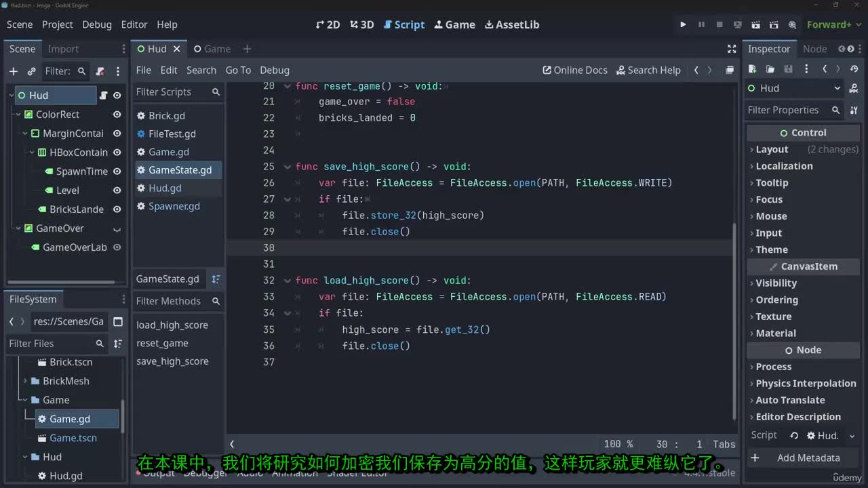The width and height of the screenshot is (868, 488).
Task: Hide the ColorRect node
Action: [117, 115]
